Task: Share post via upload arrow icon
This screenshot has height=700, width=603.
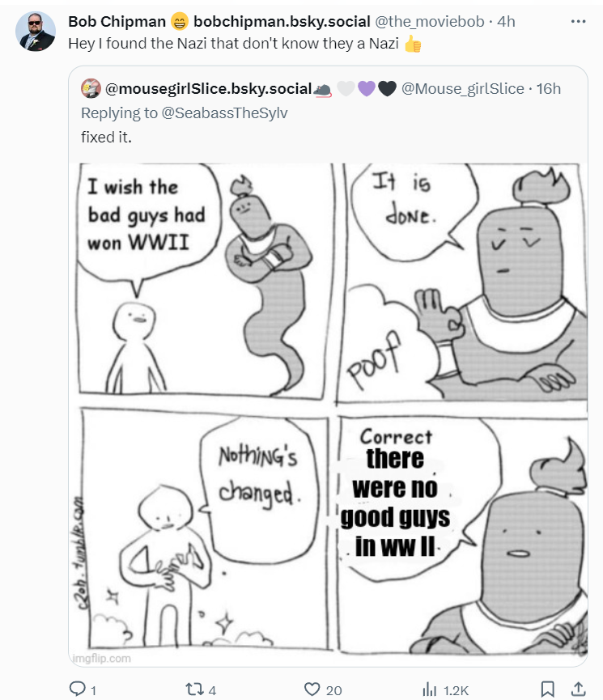Action: pyautogui.click(x=578, y=689)
